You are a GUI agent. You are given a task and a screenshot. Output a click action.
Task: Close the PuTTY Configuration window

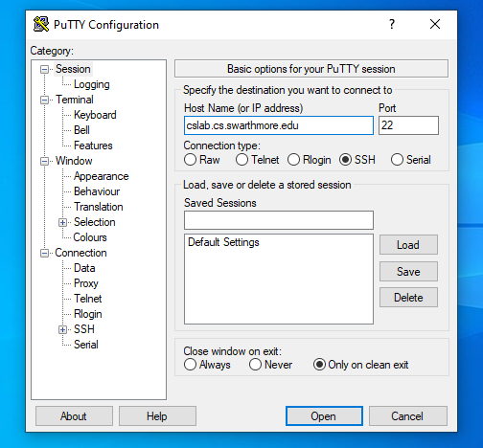click(435, 24)
